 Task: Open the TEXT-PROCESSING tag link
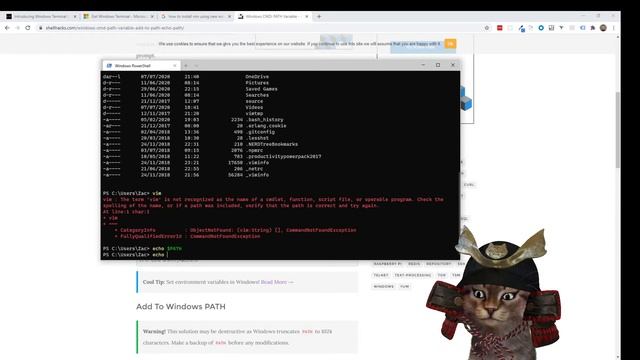413,275
